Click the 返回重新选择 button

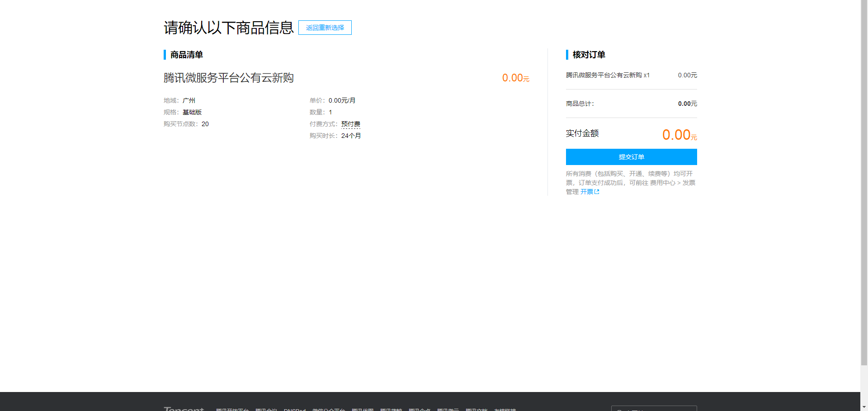point(325,28)
